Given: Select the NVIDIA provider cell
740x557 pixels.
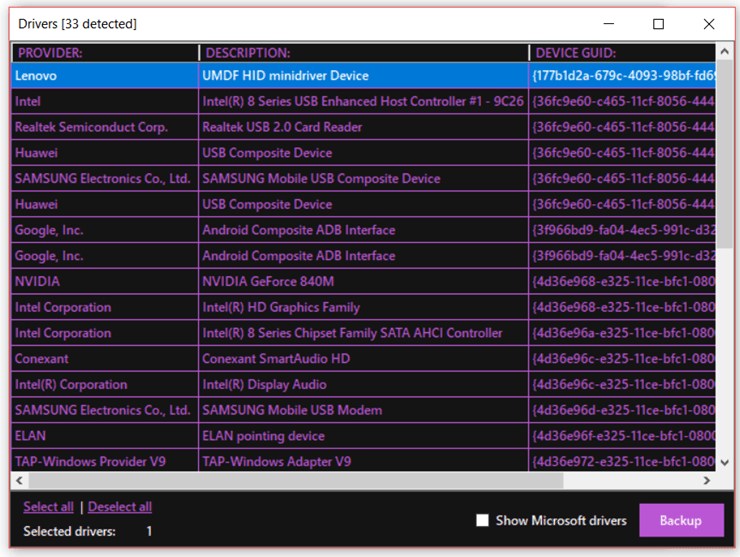Looking at the screenshot, I should (x=105, y=281).
